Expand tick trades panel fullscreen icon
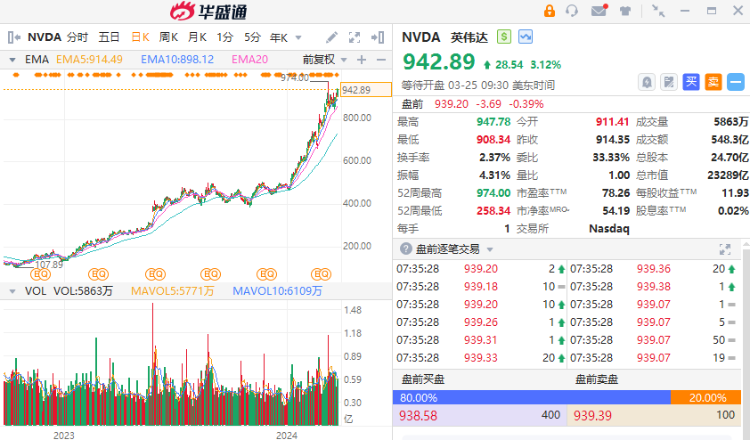Screen dimensions: 750x440 (x=725, y=249)
